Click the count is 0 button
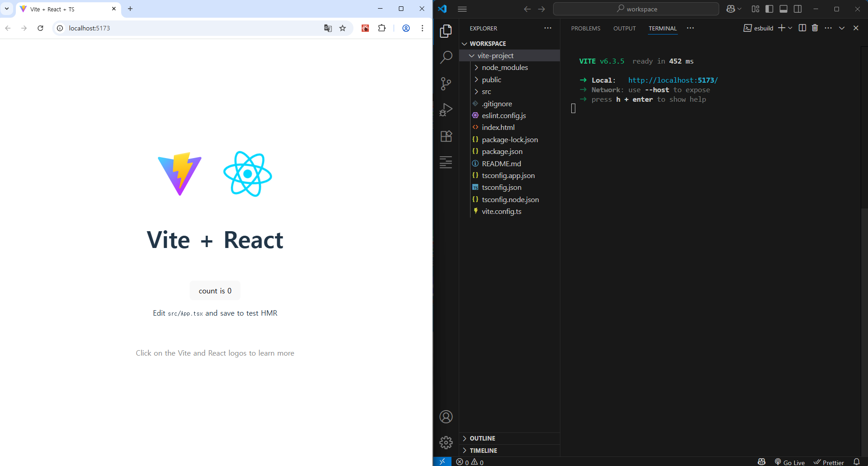 (x=215, y=291)
